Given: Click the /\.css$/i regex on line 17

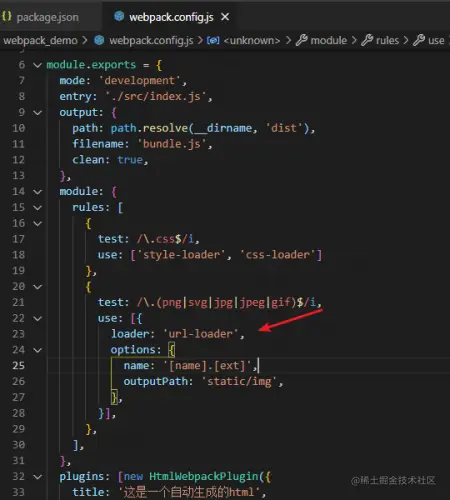Looking at the screenshot, I should click(165, 239).
